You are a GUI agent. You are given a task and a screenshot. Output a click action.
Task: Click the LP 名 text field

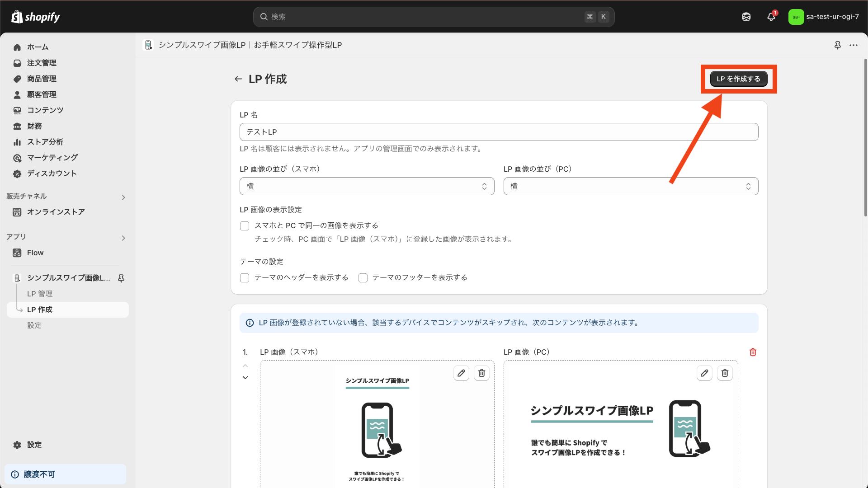(x=499, y=132)
